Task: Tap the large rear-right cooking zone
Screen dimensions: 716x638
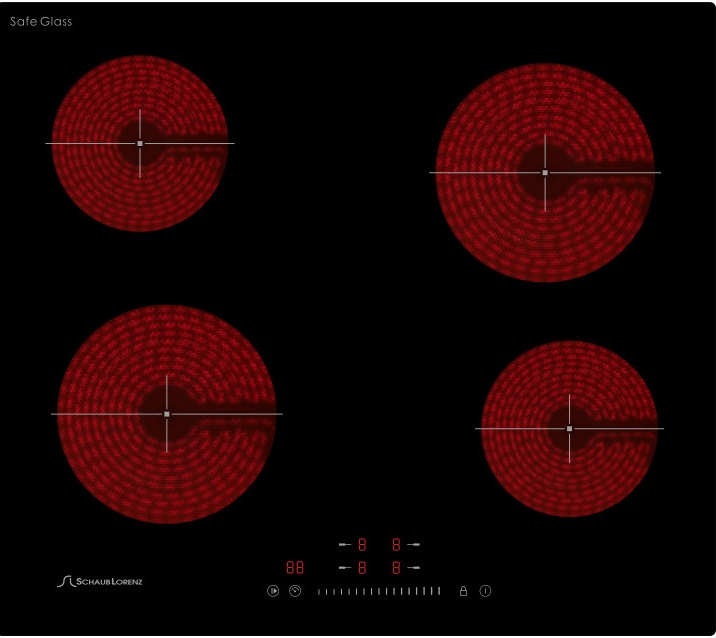Action: pos(545,173)
